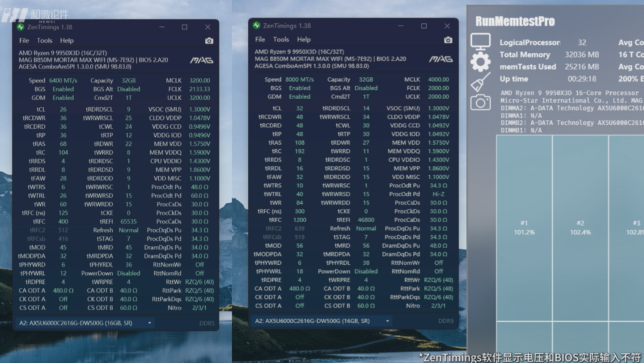Viewport: 644px width, 363px height.
Task: Open settings gear icon in RunMemtestPro
Action: click(x=480, y=62)
